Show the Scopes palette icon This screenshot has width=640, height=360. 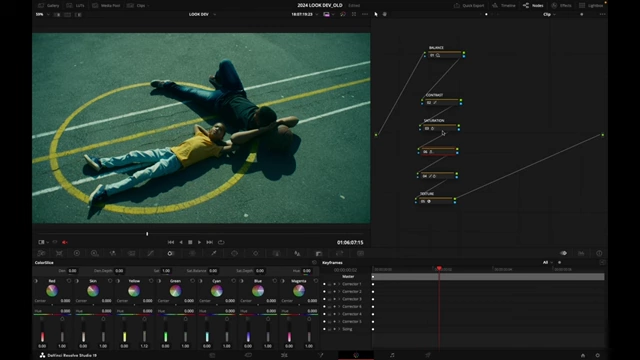[x=581, y=253]
